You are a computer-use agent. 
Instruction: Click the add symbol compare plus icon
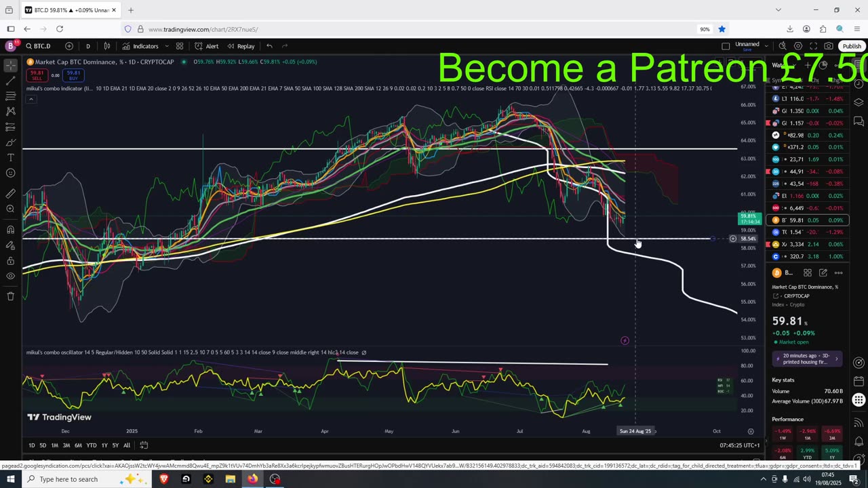coord(69,46)
